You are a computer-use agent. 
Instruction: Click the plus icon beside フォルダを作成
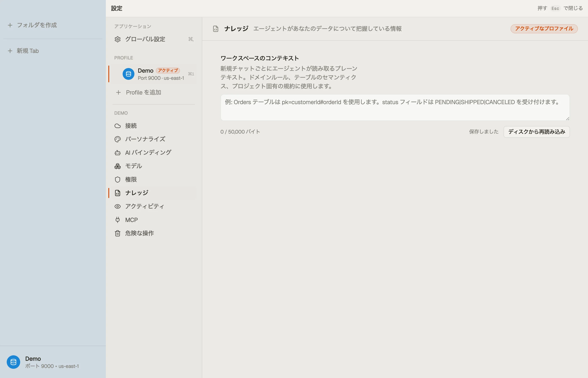click(10, 25)
